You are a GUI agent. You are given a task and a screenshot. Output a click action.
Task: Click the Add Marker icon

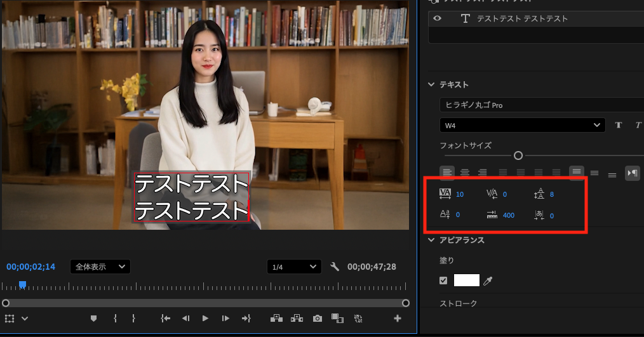(x=94, y=319)
